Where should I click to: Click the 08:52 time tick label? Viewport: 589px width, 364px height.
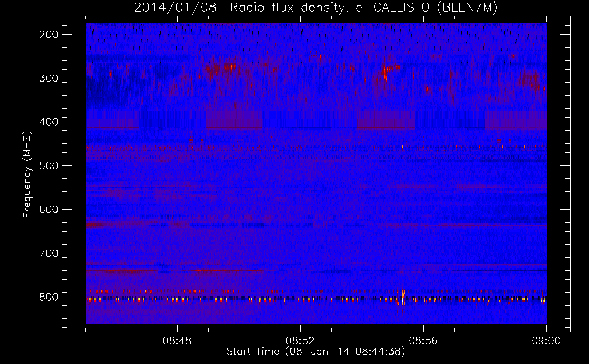[300, 341]
